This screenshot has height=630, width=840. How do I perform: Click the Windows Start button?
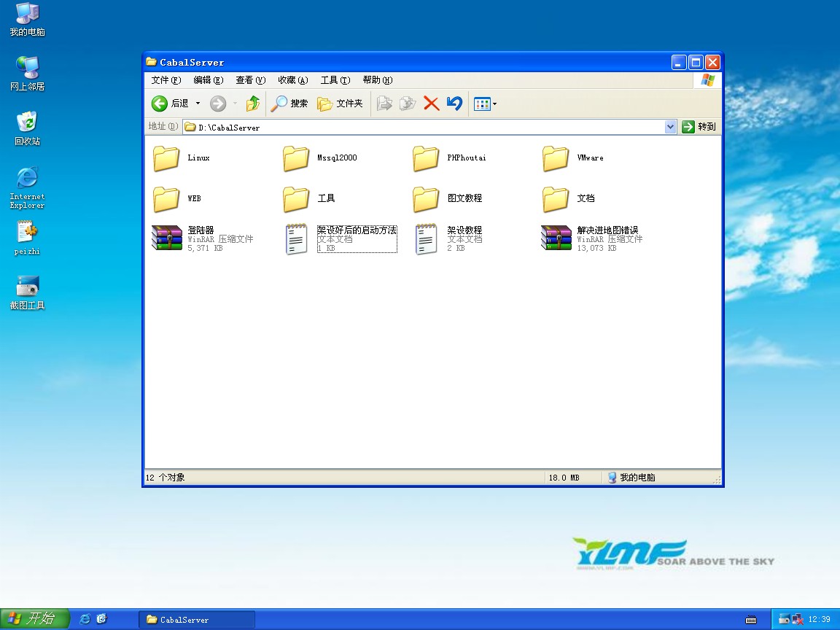(34, 619)
